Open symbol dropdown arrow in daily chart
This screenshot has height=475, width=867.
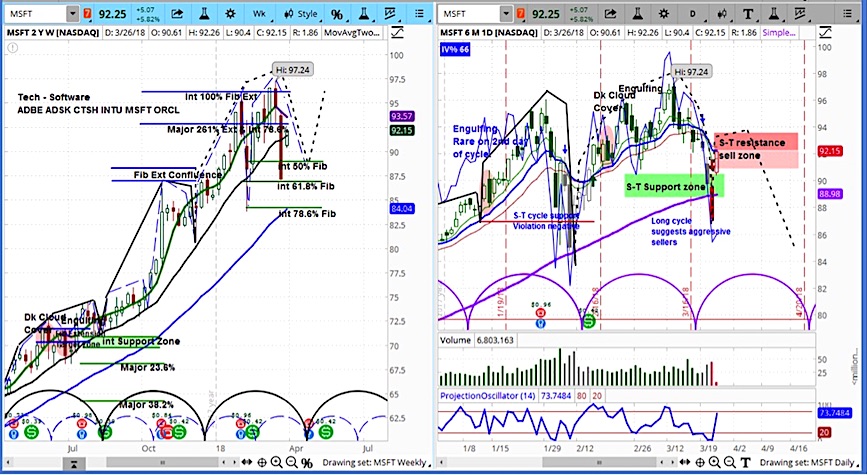[x=506, y=14]
